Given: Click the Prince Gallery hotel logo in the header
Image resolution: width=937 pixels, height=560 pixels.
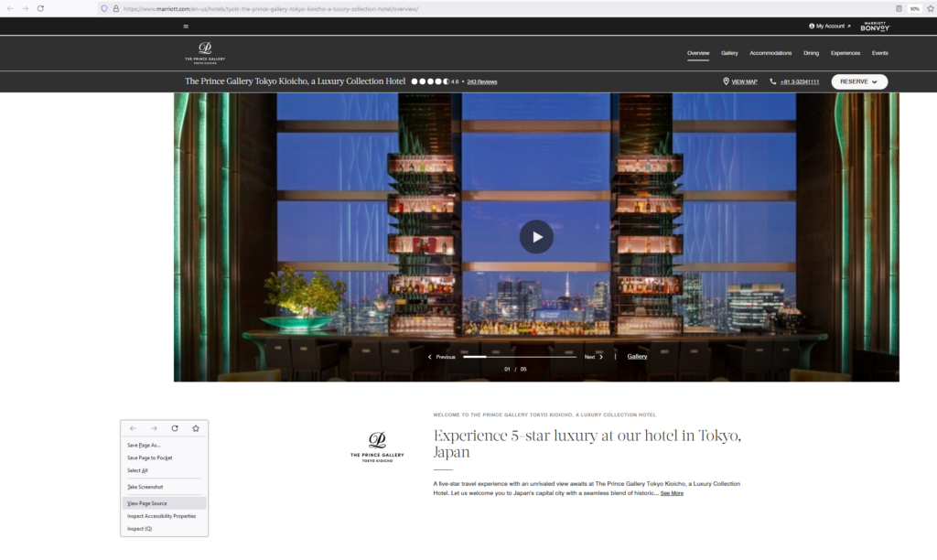Looking at the screenshot, I should click(x=205, y=52).
